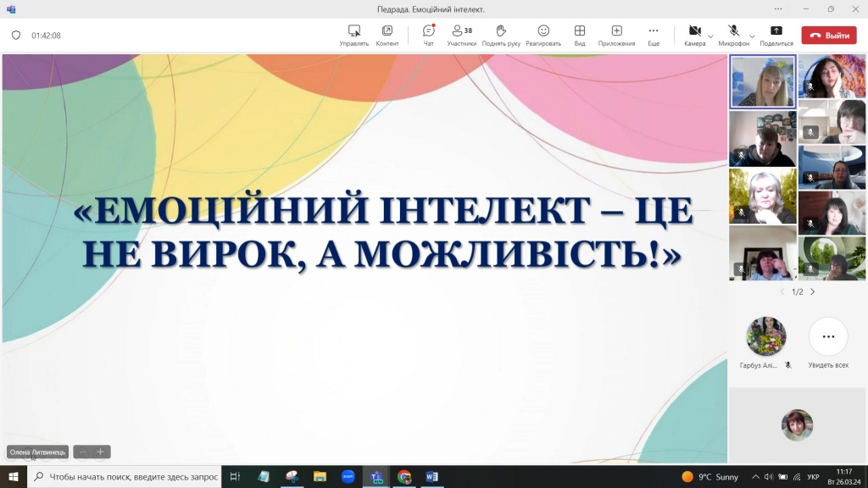Open volume control in tray
The image size is (868, 488).
coord(768,476)
